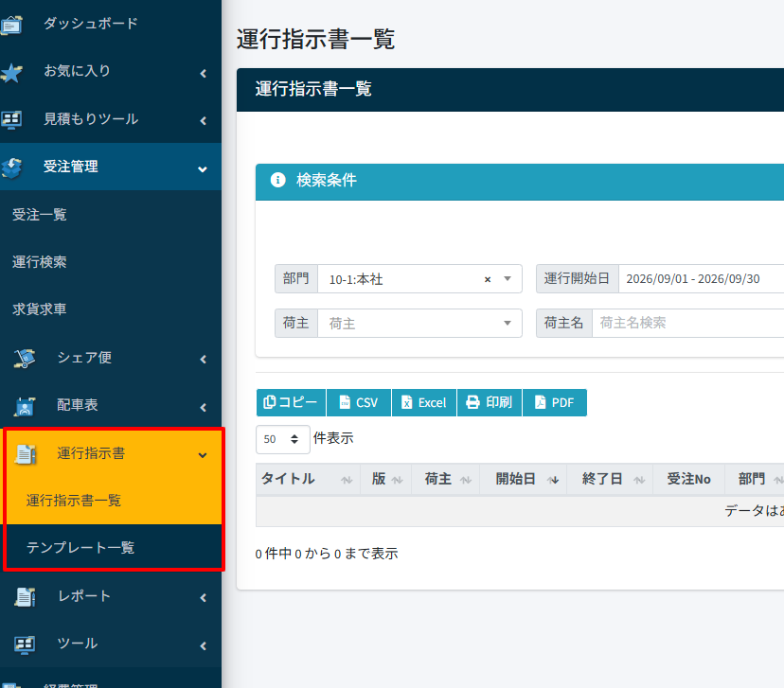The image size is (784, 688).
Task: Sort table by タイトル column arrows
Action: [x=347, y=480]
